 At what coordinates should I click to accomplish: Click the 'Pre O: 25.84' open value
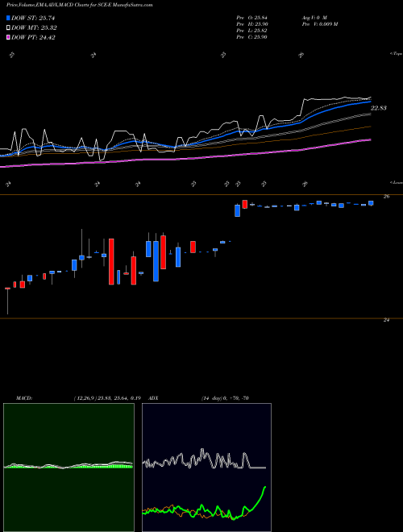click(x=252, y=18)
